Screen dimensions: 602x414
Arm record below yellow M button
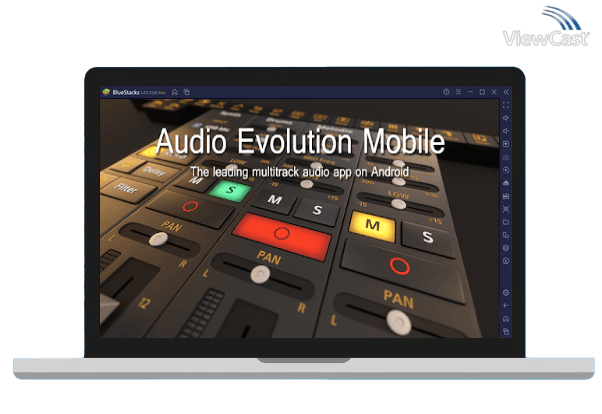pyautogui.click(x=400, y=267)
